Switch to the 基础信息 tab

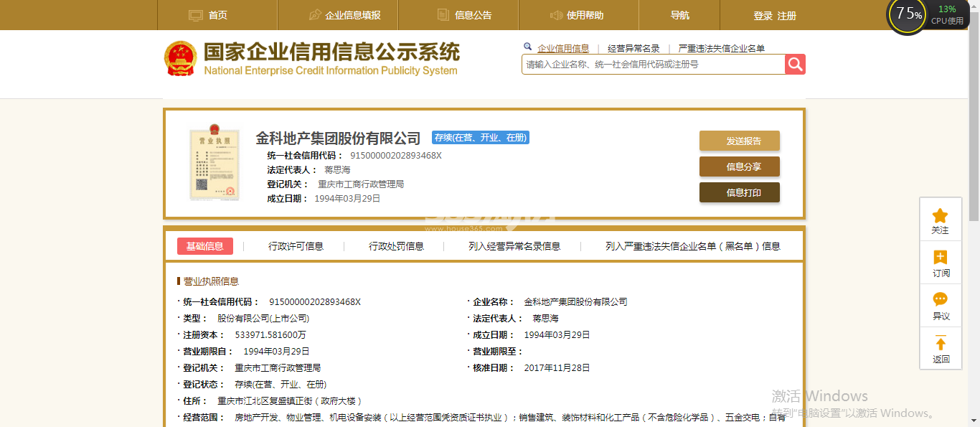point(205,246)
